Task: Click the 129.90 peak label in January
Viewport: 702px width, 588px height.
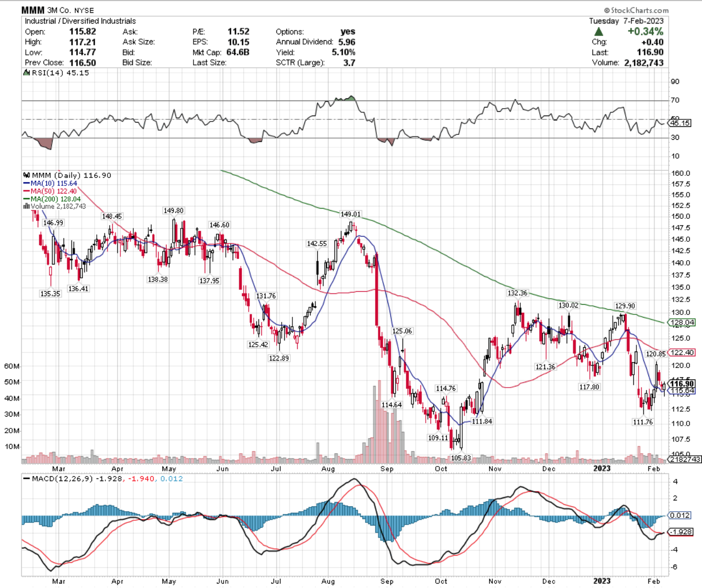Action: pos(625,306)
